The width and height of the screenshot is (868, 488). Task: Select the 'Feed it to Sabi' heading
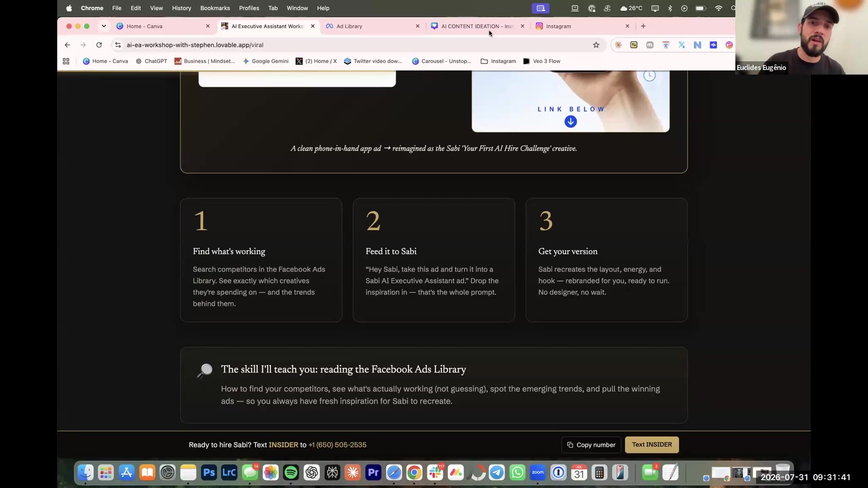(x=391, y=251)
